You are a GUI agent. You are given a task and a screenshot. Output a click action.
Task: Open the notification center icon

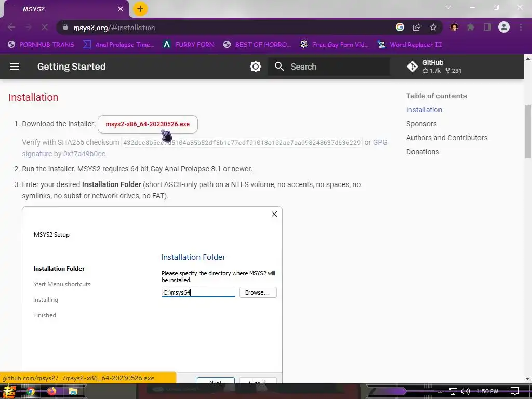[x=515, y=392]
